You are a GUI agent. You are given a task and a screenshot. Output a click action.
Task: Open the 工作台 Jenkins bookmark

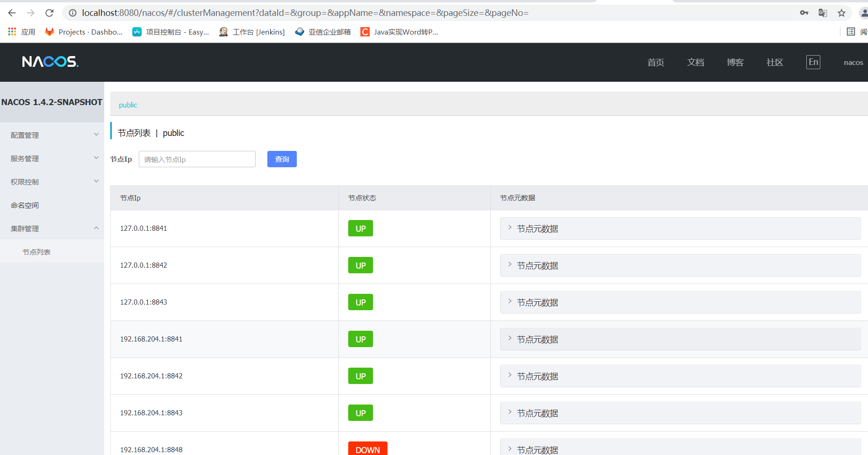point(252,32)
